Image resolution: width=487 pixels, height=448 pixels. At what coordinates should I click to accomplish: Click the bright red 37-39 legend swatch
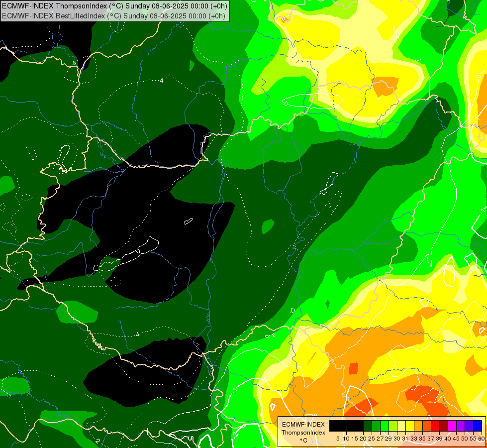[x=435, y=426]
